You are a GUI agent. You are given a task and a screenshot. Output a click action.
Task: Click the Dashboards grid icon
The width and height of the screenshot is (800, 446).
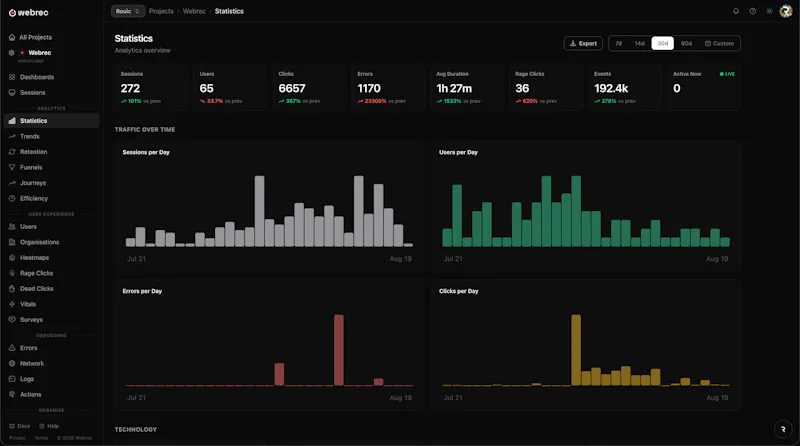[x=12, y=77]
